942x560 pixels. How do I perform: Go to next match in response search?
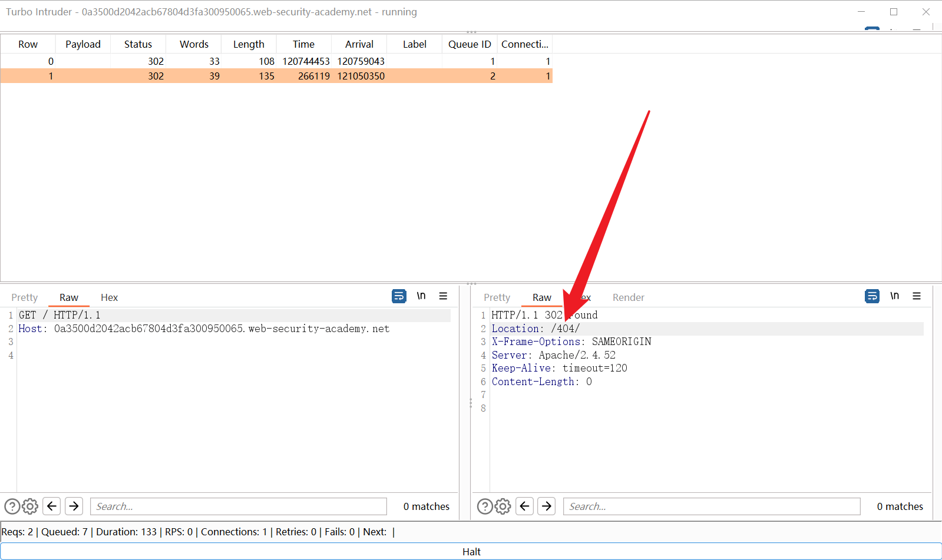pyautogui.click(x=547, y=506)
